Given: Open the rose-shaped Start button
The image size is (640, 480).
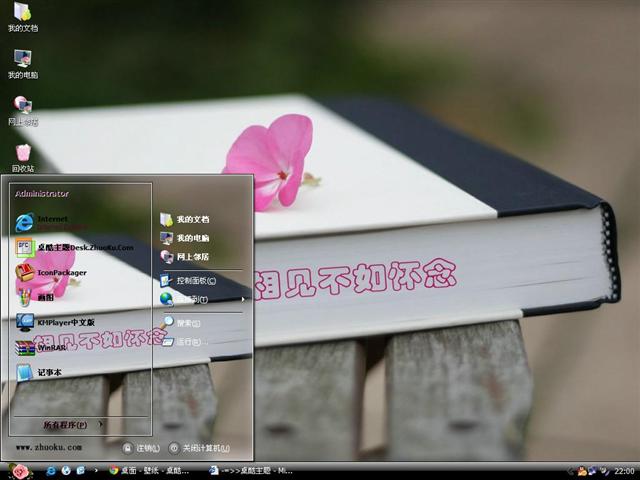Looking at the screenshot, I should 20,471.
